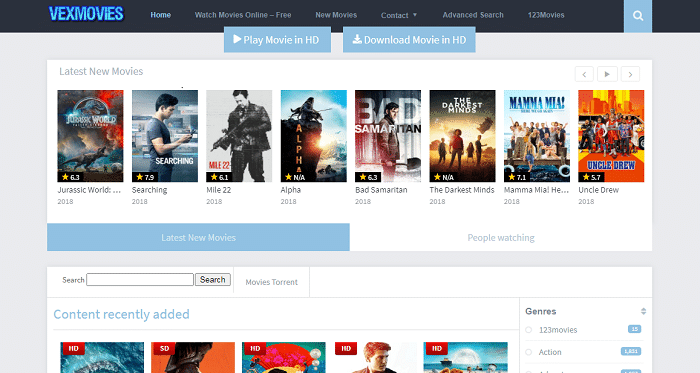The width and height of the screenshot is (700, 373).
Task: Select the 123movies genre radio
Action: coord(529,330)
